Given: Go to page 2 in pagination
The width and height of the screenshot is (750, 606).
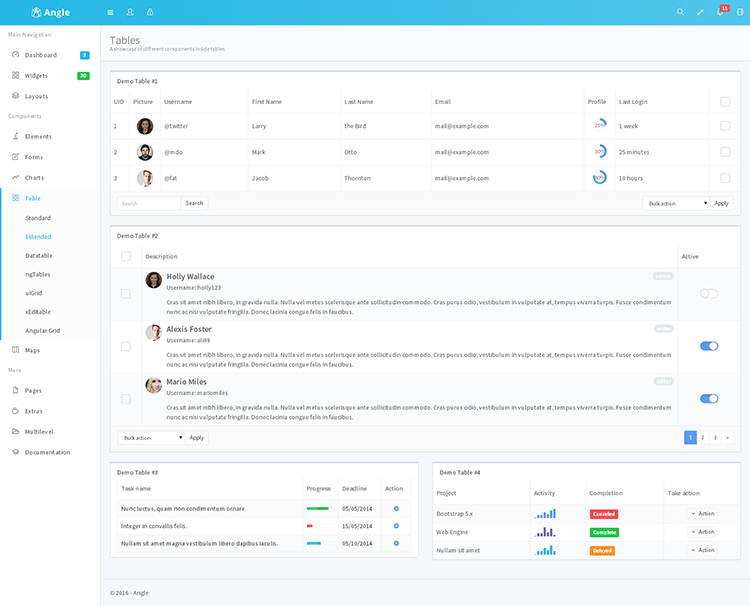Looking at the screenshot, I should pyautogui.click(x=703, y=438).
